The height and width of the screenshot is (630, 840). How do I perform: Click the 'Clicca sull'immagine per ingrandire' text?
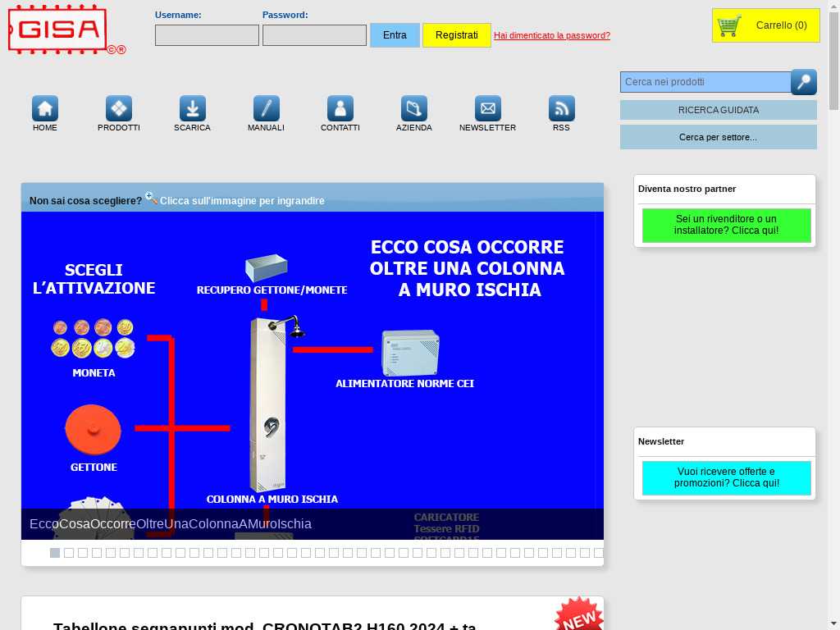point(242,201)
